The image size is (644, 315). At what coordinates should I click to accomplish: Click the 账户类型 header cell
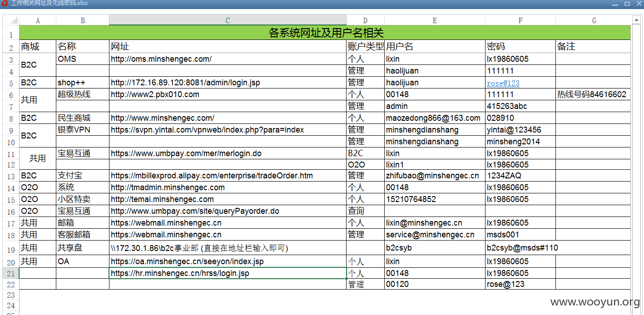(x=365, y=46)
